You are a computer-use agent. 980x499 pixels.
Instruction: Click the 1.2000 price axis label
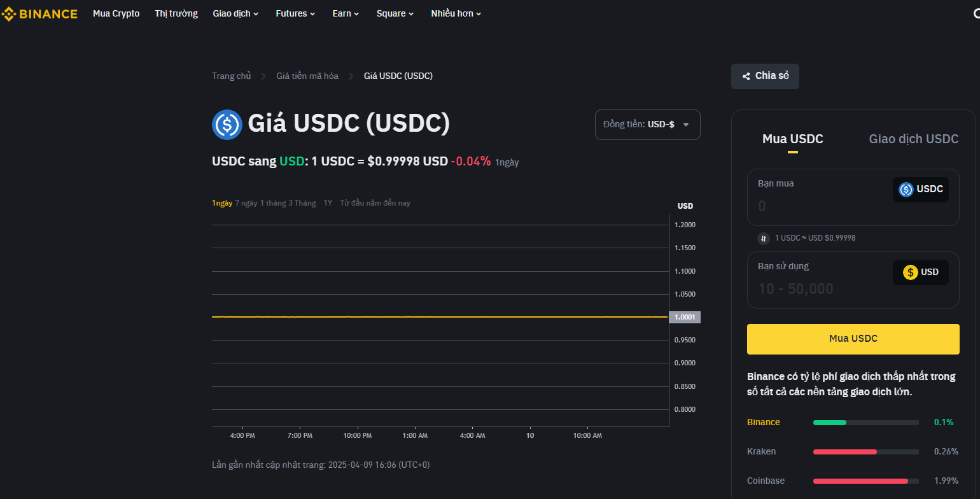(x=685, y=225)
